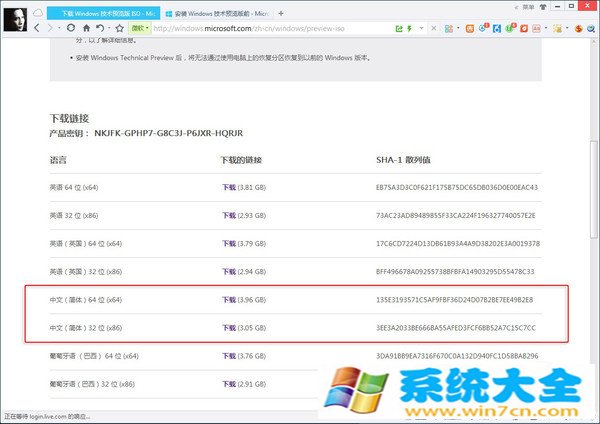
Task: Click SHA-1 hash starting with BFF49667
Action: click(455, 272)
